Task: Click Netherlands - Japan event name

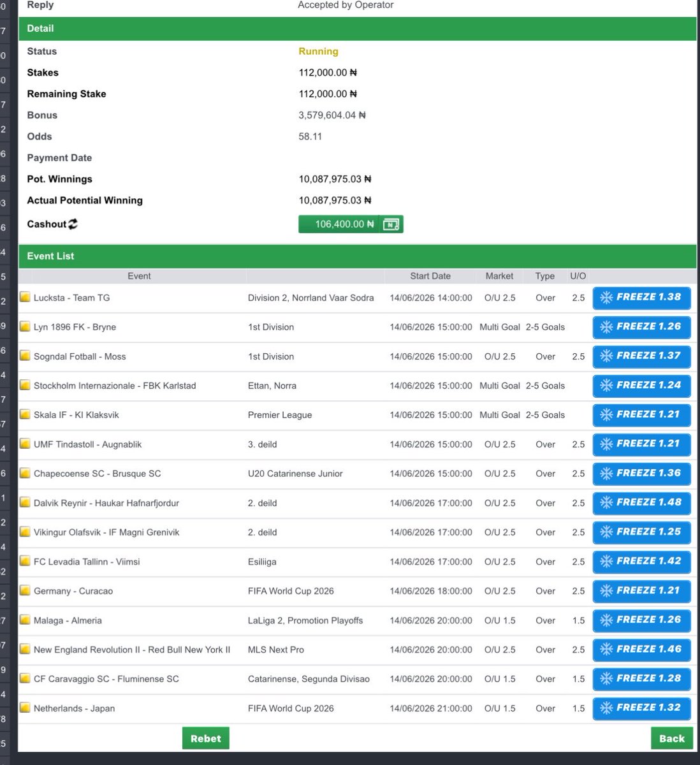Action: coord(75,708)
